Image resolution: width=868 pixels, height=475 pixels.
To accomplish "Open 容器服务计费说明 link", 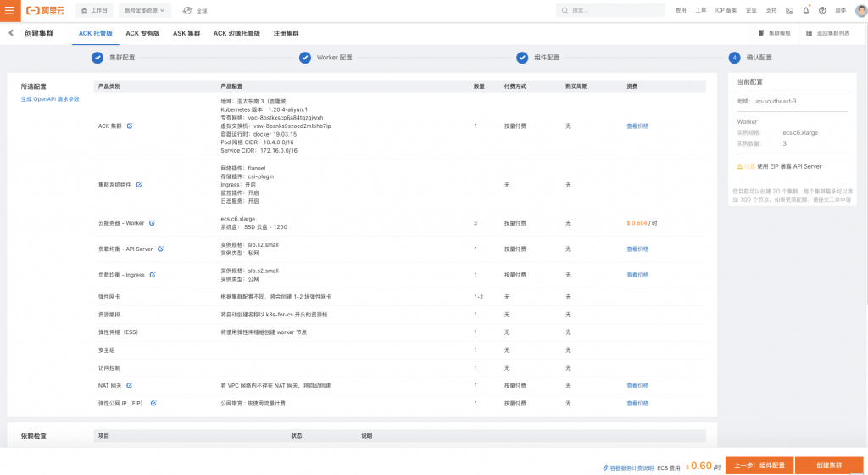I will [628, 468].
